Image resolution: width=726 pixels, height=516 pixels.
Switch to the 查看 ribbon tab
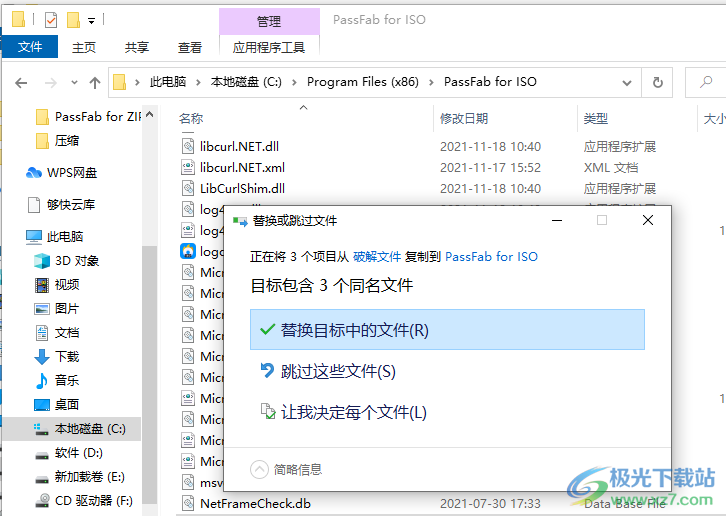[x=190, y=47]
